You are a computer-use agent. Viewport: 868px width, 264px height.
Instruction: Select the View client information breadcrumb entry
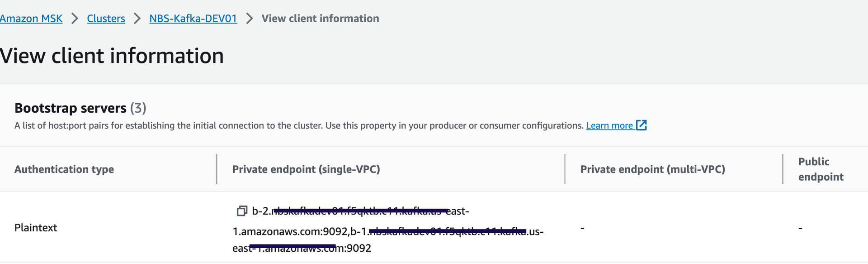click(321, 19)
